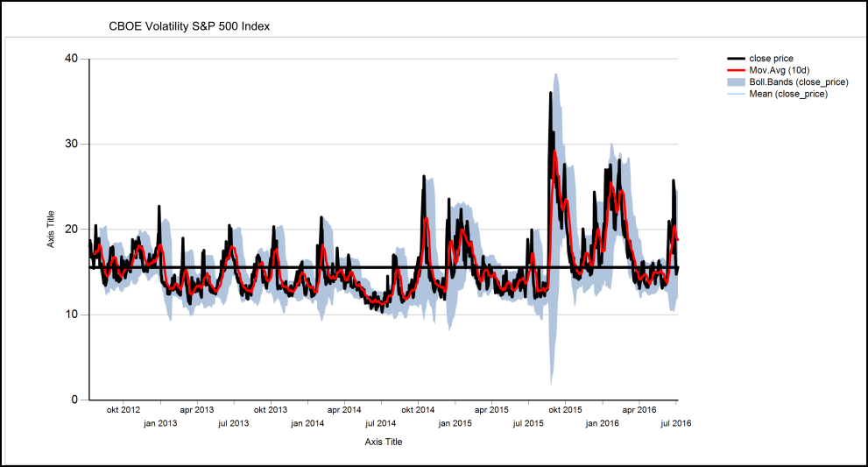Screen dimensions: 868x467
Task: Click the 'jul 2015' x-axis label
Action: [528, 423]
